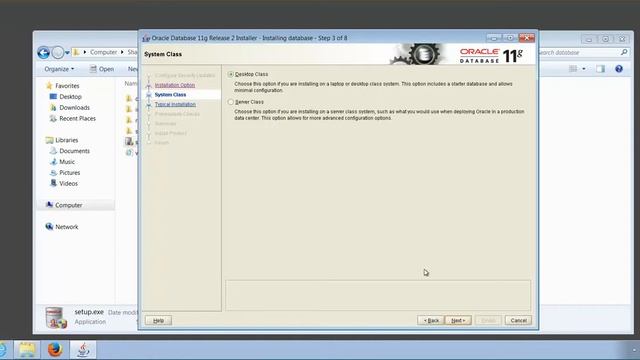Screen dimensions: 640x360
Task: Select System Class step in sidebar
Action: [x=170, y=95]
